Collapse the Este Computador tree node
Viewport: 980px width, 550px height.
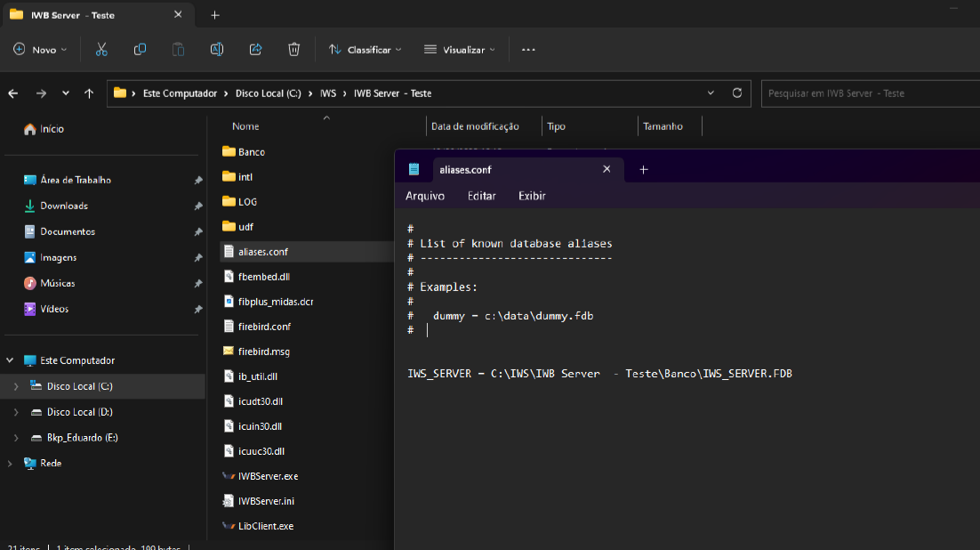pyautogui.click(x=11, y=360)
